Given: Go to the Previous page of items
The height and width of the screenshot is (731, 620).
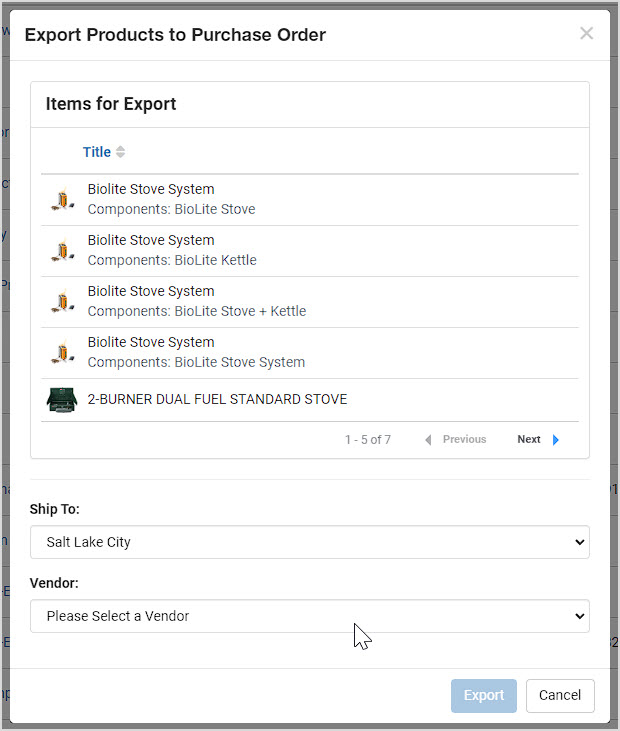Looking at the screenshot, I should tap(464, 439).
